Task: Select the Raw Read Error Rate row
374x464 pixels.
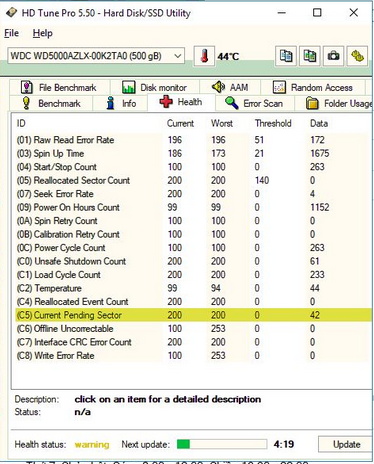Action: (x=193, y=140)
